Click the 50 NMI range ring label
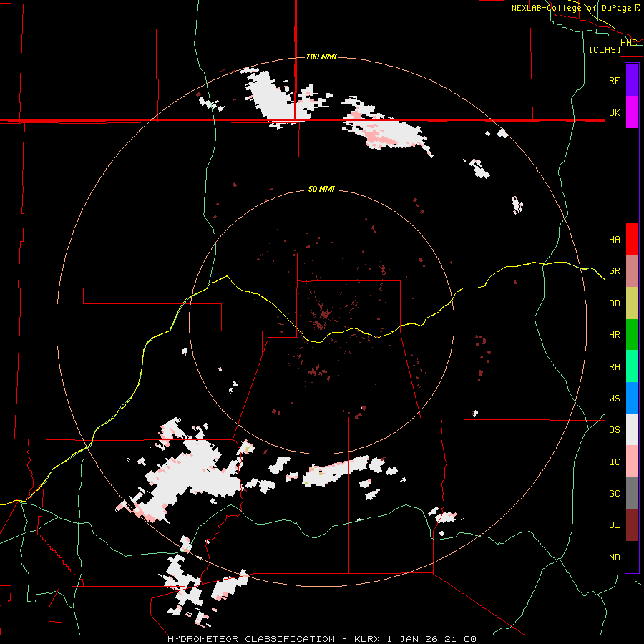644x644 pixels. pos(321,190)
